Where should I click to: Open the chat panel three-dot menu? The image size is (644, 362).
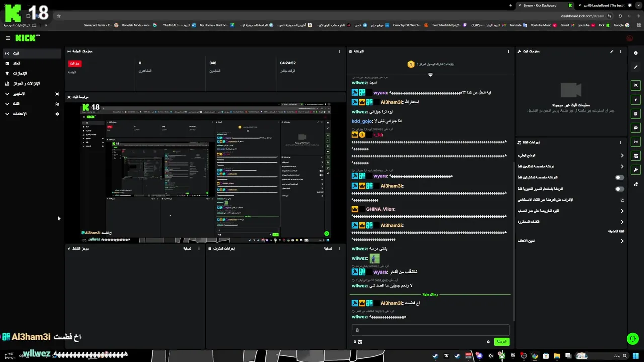point(508,51)
